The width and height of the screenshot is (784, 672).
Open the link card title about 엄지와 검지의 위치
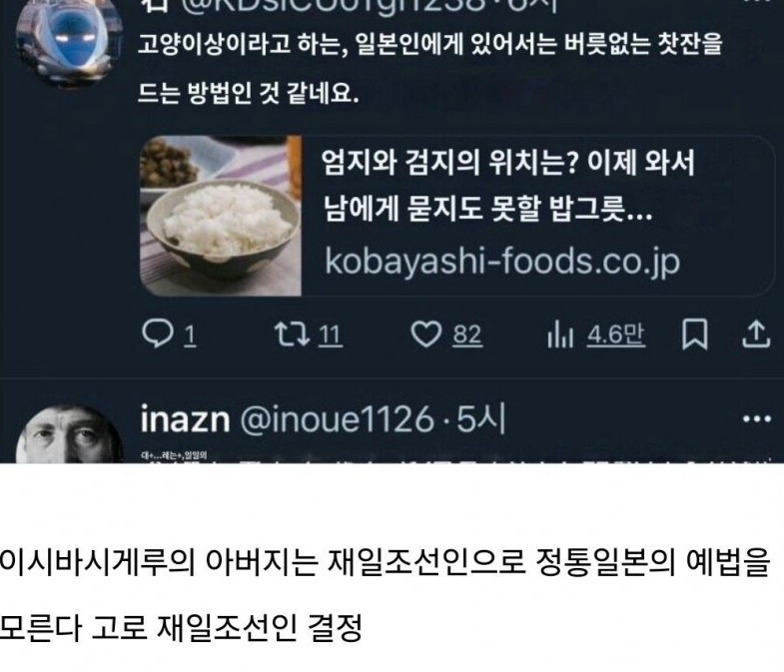[508, 185]
